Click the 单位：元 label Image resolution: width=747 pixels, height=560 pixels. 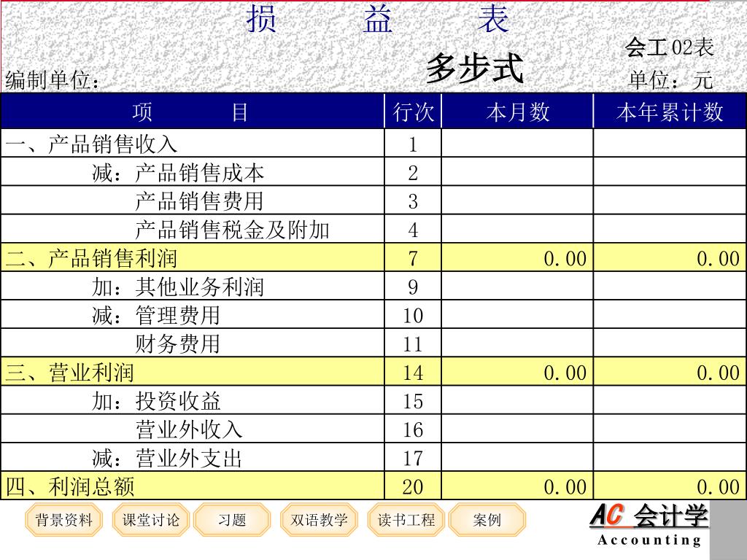671,79
